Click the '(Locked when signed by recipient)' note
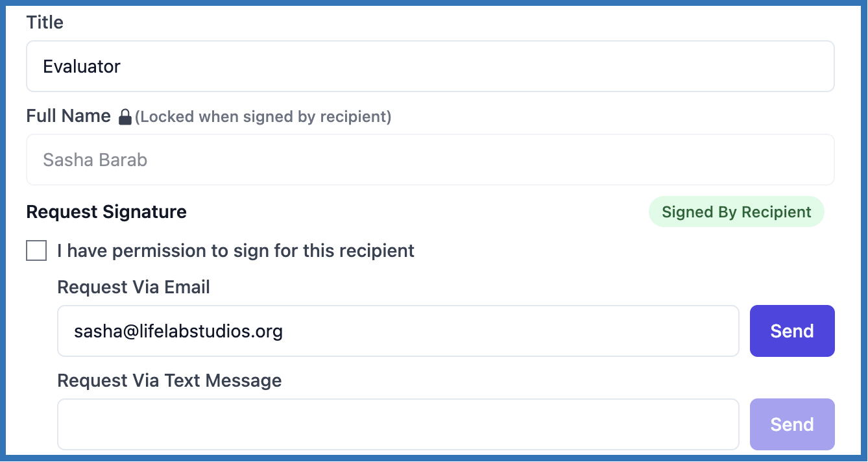 [263, 117]
